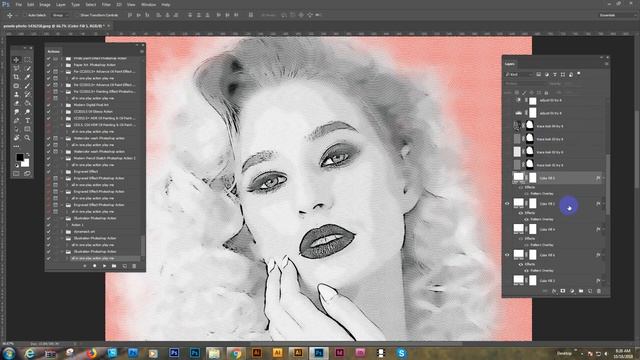This screenshot has height=360, width=640.
Task: Open the File menu
Action: [x=18, y=4]
